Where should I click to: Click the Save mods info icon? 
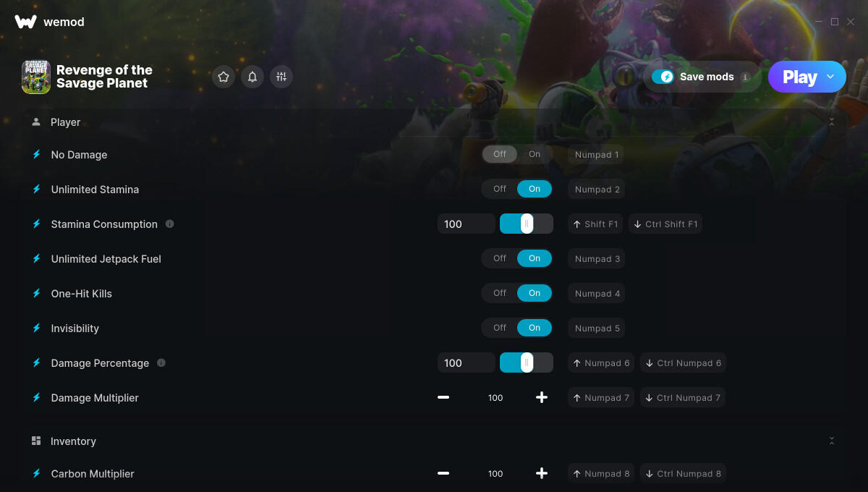(745, 77)
